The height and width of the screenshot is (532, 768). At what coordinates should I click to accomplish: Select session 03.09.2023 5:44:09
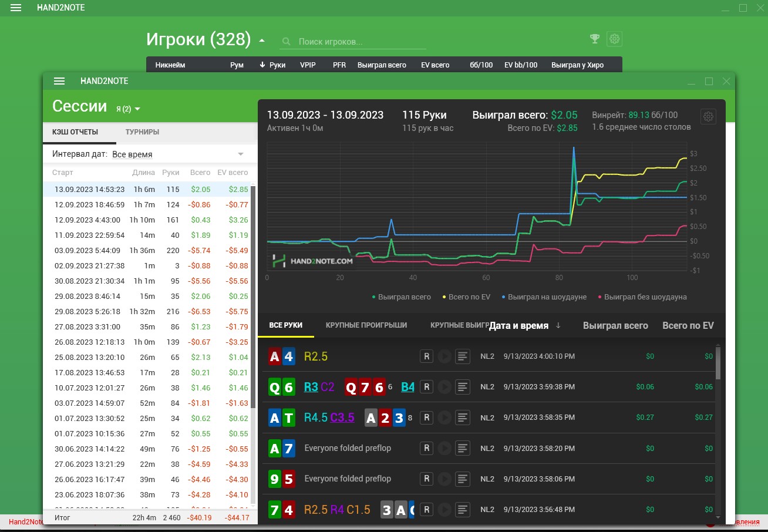pyautogui.click(x=146, y=251)
